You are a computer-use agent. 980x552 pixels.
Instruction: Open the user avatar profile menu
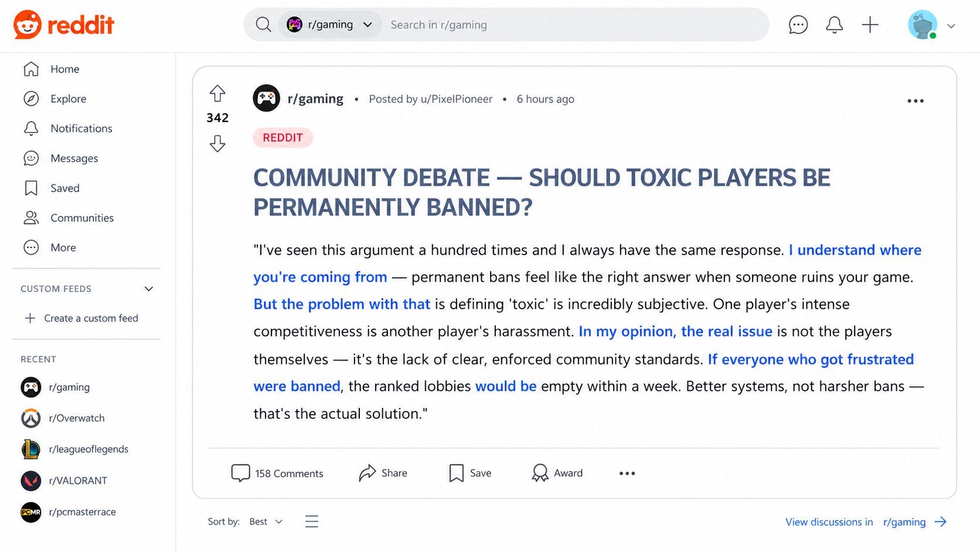(x=923, y=25)
